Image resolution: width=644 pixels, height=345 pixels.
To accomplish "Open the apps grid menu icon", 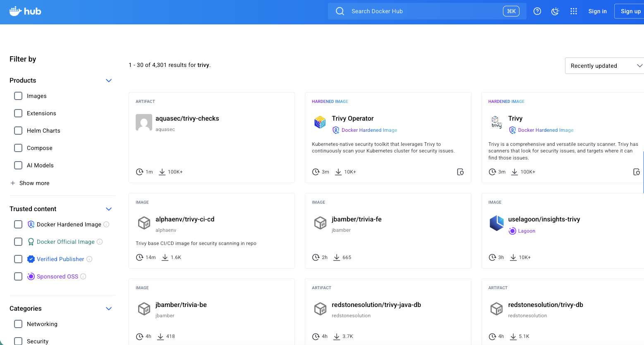I will pos(574,11).
